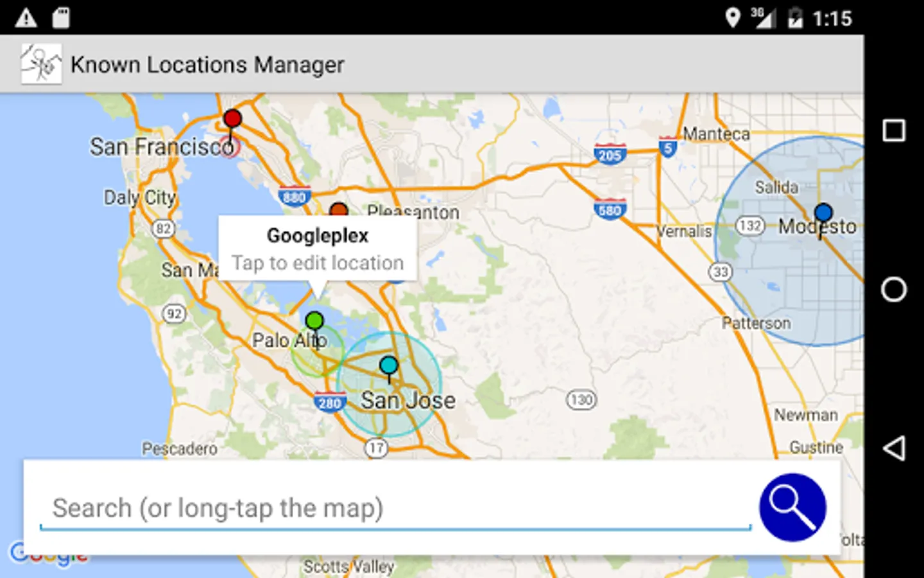Tap the Vernalis label on map
The height and width of the screenshot is (578, 924).
[684, 231]
